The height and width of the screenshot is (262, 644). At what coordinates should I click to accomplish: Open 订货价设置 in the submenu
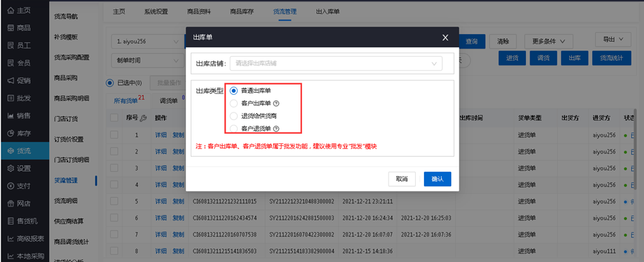tap(69, 139)
